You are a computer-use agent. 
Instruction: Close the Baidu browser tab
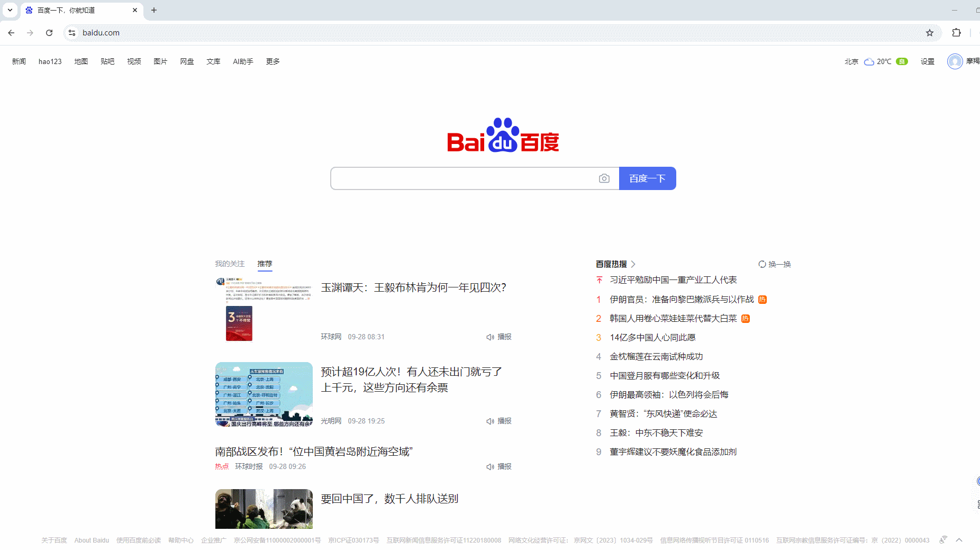coord(135,10)
